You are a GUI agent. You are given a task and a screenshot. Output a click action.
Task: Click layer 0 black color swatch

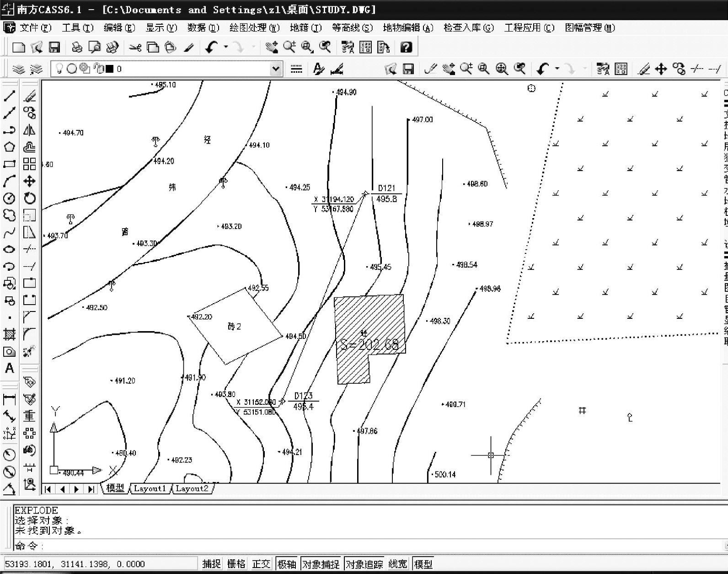110,69
